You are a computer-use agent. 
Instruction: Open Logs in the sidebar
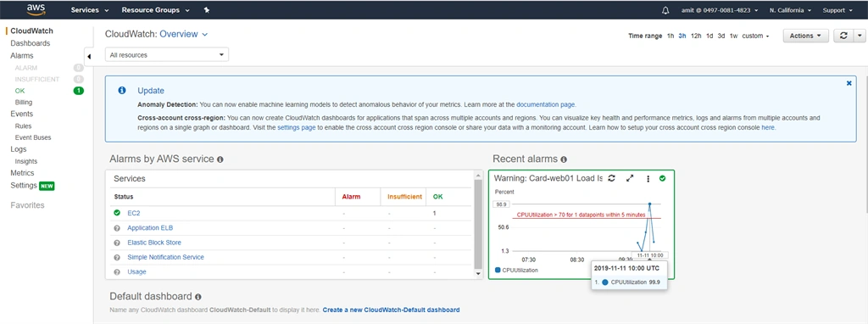pyautogui.click(x=19, y=149)
